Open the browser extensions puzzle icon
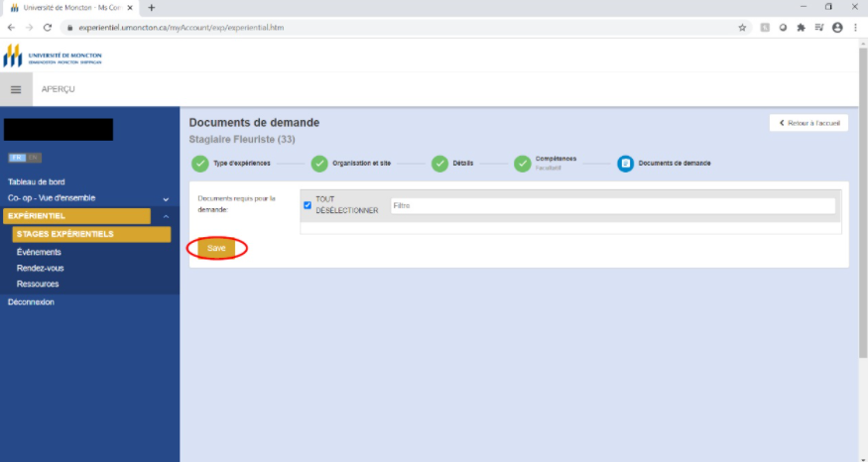Viewport: 868px width, 462px height. 801,28
